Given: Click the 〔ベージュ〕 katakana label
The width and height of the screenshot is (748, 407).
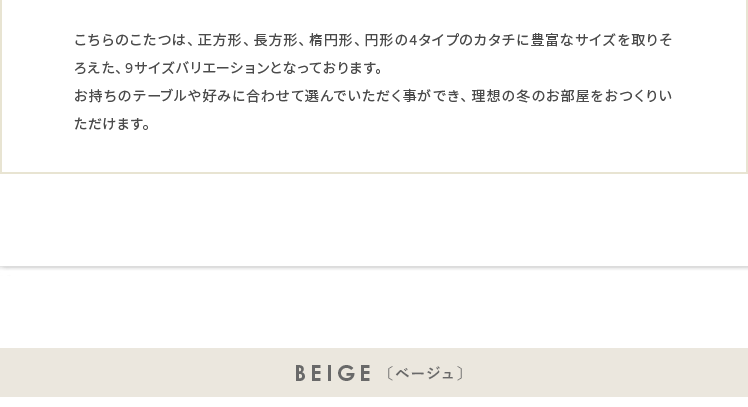Looking at the screenshot, I should 425,374.
